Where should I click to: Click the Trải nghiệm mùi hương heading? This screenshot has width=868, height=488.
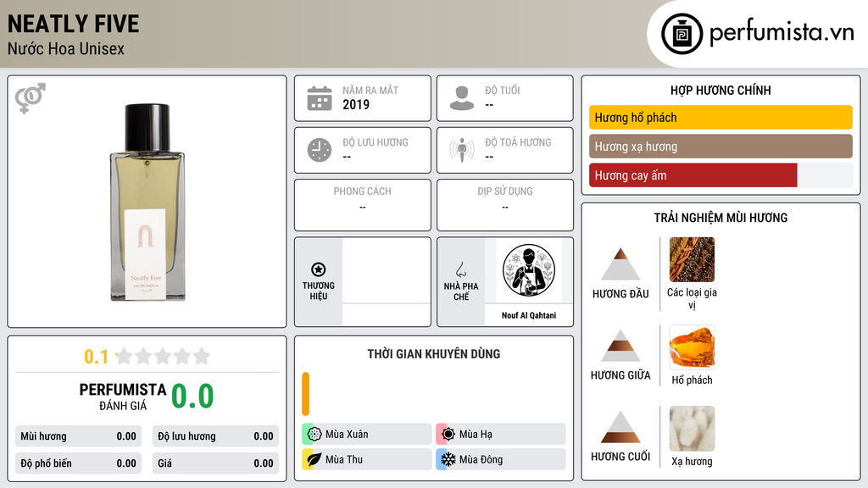coord(721,218)
